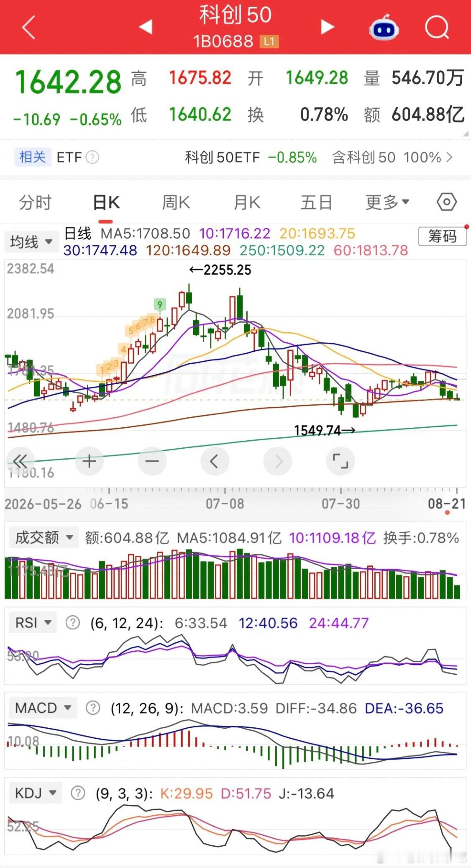Switch to the 周K tab

click(176, 203)
